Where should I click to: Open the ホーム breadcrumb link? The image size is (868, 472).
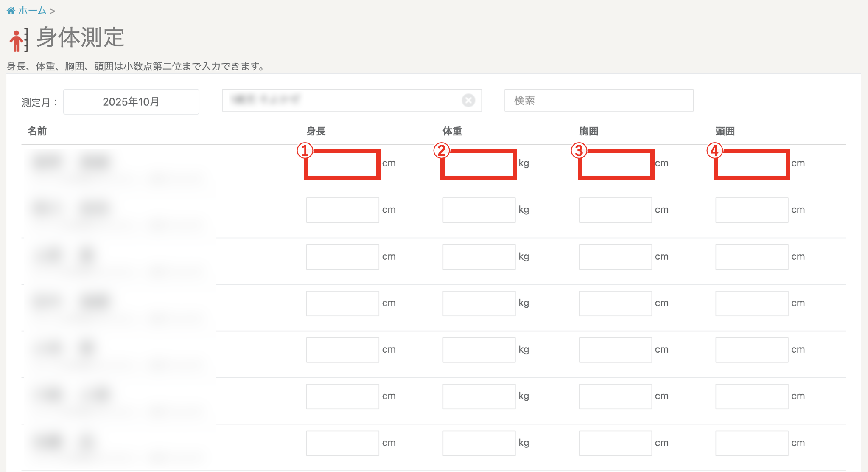coord(32,11)
